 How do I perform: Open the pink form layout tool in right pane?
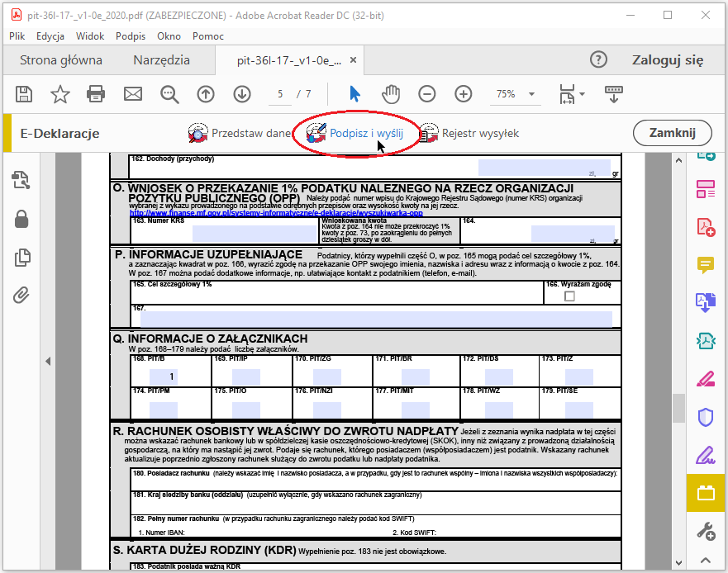(x=705, y=189)
